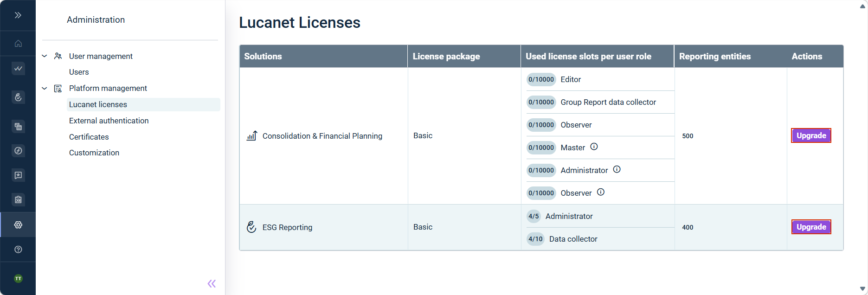Screen dimensions: 868x295
Task: Upgrade Consolidation & Financial Planning license
Action: pos(811,135)
